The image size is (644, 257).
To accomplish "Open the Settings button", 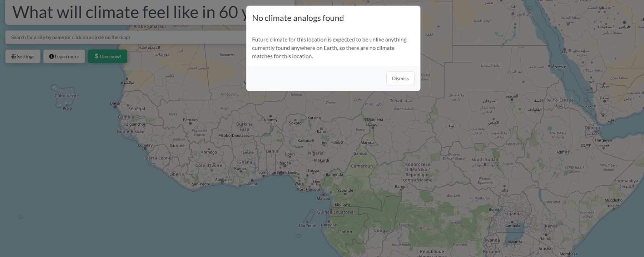I will [x=23, y=56].
